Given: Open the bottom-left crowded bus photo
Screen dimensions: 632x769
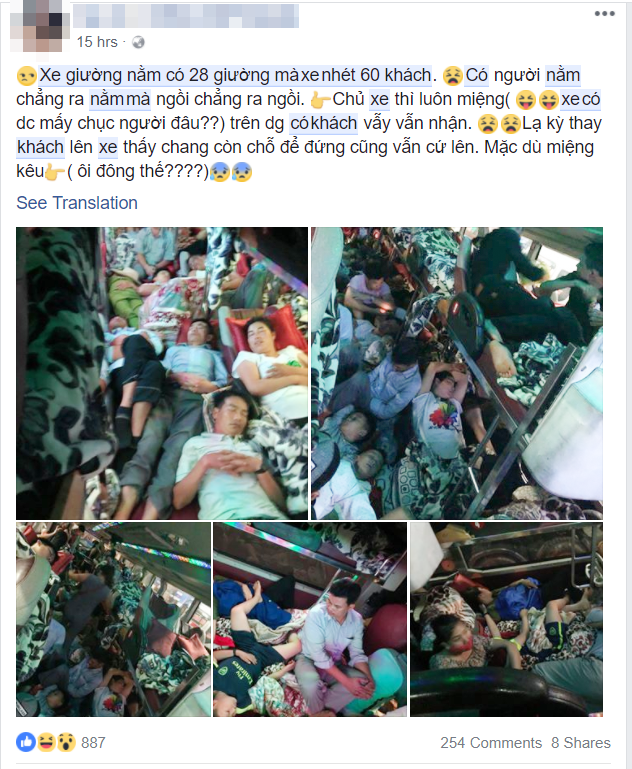Looking at the screenshot, I should [113, 619].
